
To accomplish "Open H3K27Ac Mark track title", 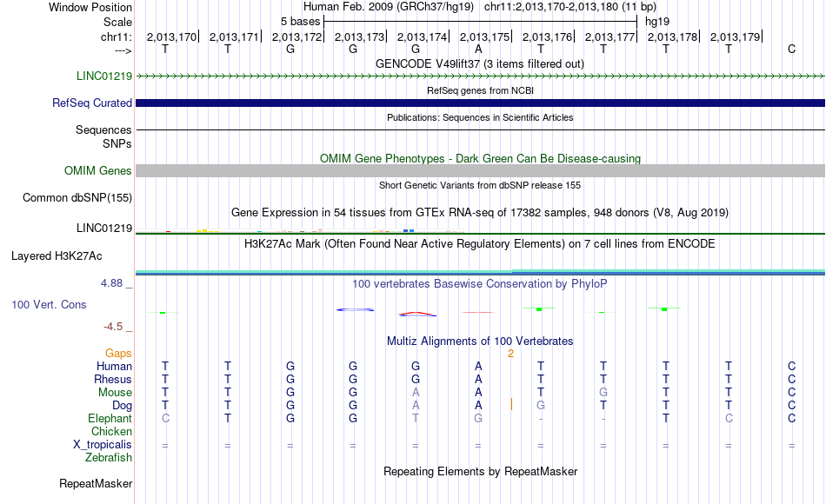I will coord(480,244).
